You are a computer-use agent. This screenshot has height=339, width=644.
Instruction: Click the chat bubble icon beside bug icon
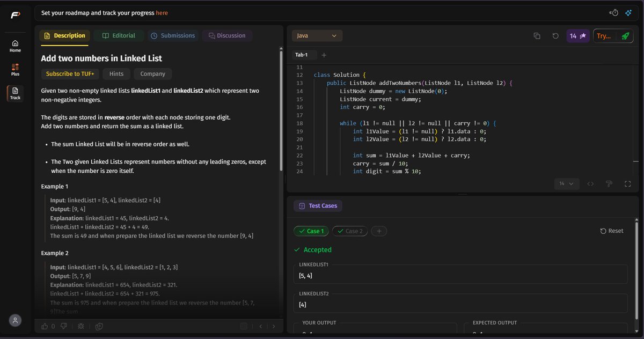(x=99, y=326)
